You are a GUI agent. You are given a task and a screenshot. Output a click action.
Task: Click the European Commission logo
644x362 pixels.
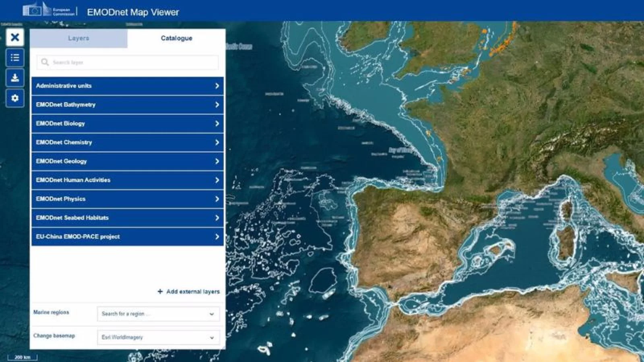49,10
